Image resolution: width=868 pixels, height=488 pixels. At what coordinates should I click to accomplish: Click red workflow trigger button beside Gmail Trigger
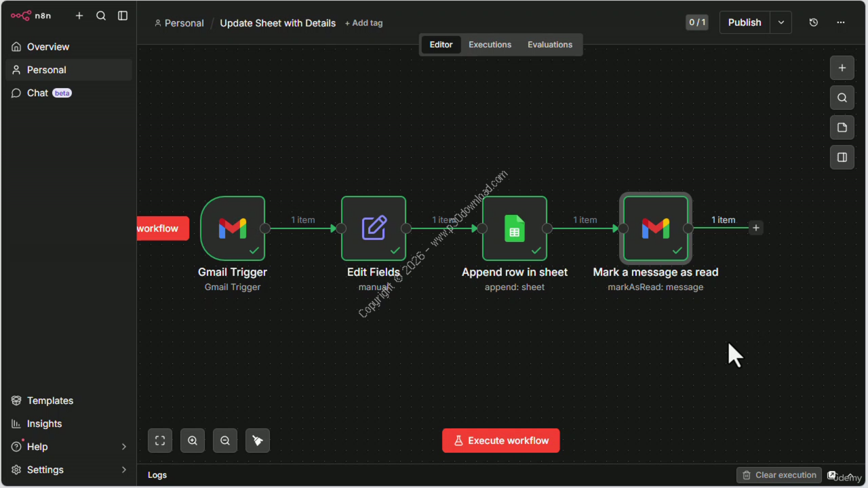point(163,228)
